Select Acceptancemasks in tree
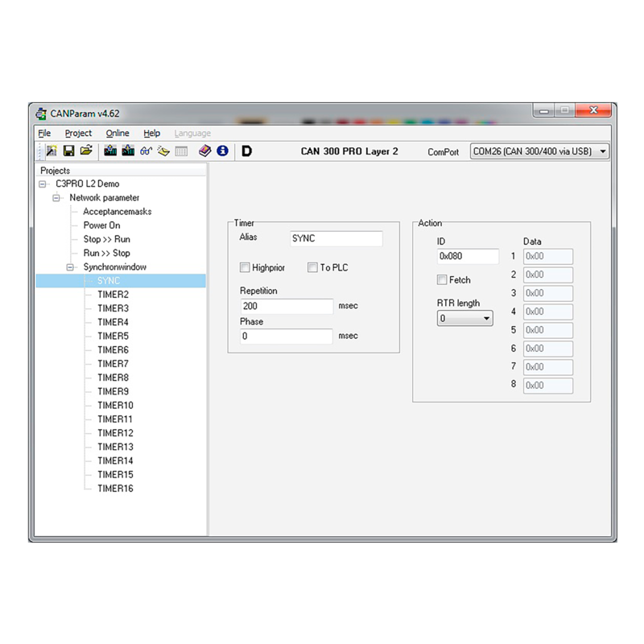644x644 pixels. pyautogui.click(x=118, y=212)
